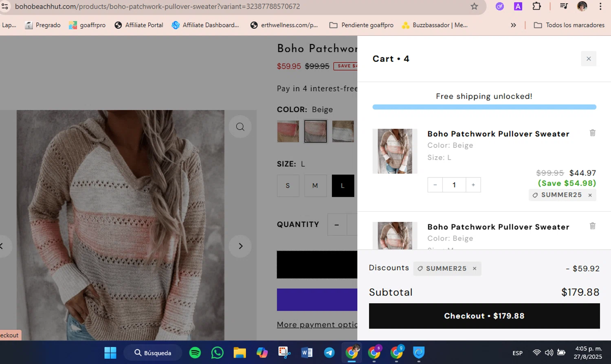The width and height of the screenshot is (611, 364).
Task: Remove the SUMMER25 tag from the Size L item
Action: pos(590,195)
